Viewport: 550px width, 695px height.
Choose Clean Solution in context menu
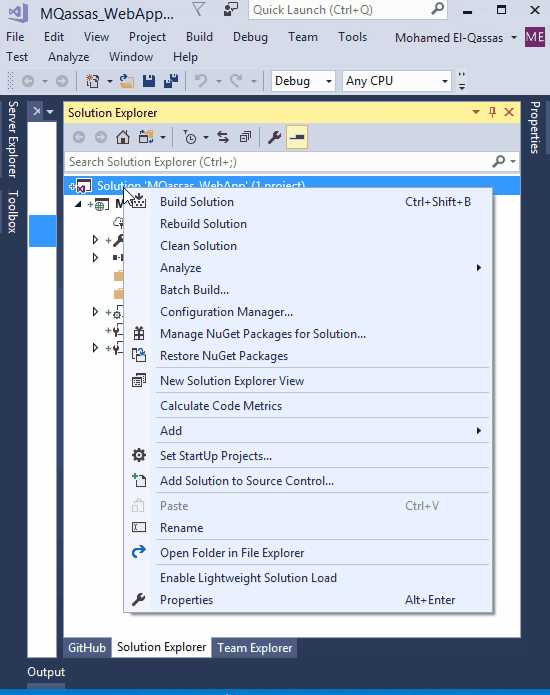pos(308,246)
